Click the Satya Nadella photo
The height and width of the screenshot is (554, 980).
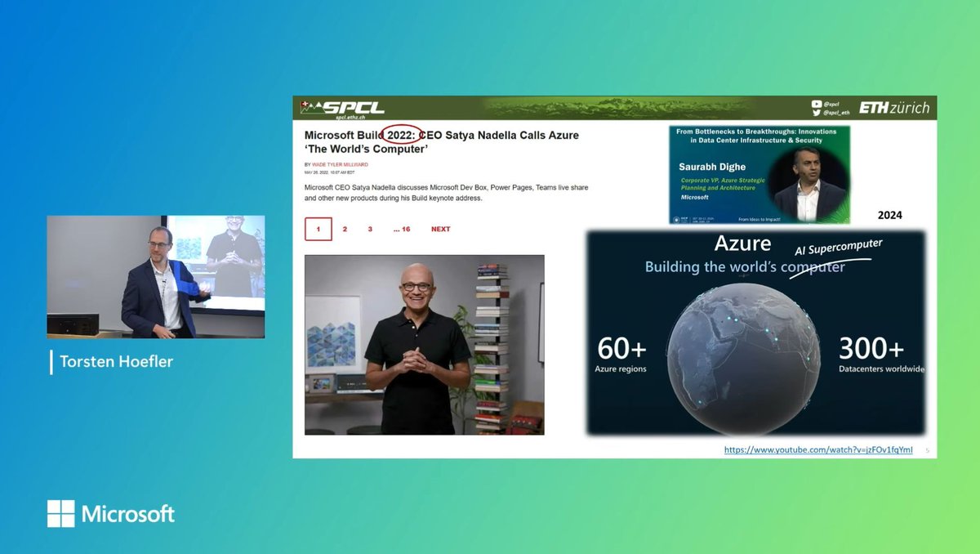point(425,345)
